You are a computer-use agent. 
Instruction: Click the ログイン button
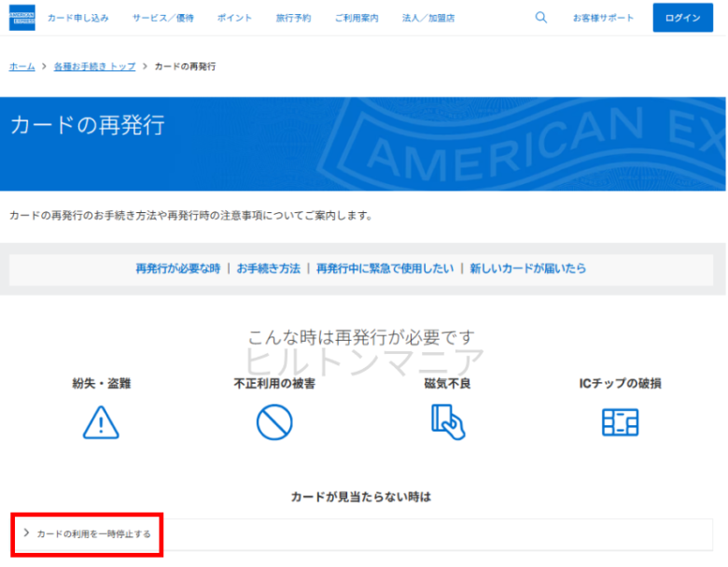pos(682,18)
